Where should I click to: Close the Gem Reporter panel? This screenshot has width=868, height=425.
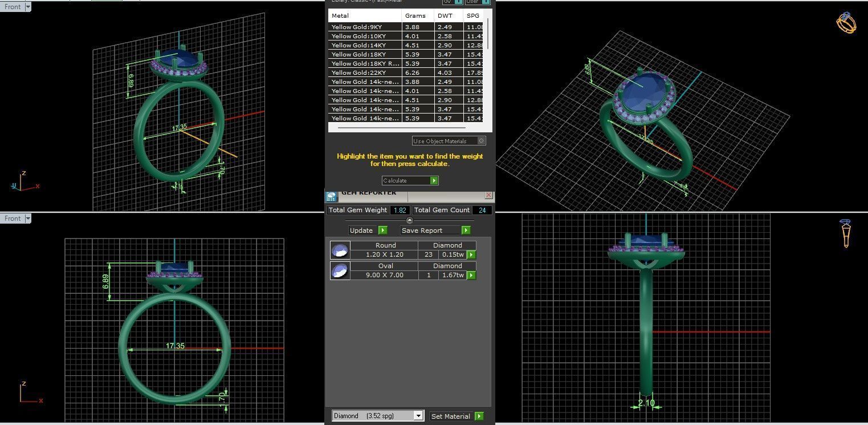pos(488,195)
